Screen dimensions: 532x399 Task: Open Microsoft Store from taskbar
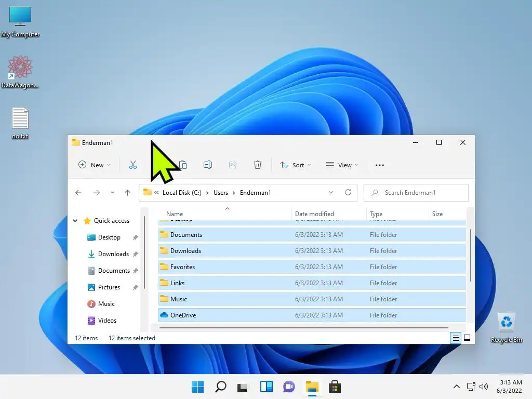pos(335,387)
